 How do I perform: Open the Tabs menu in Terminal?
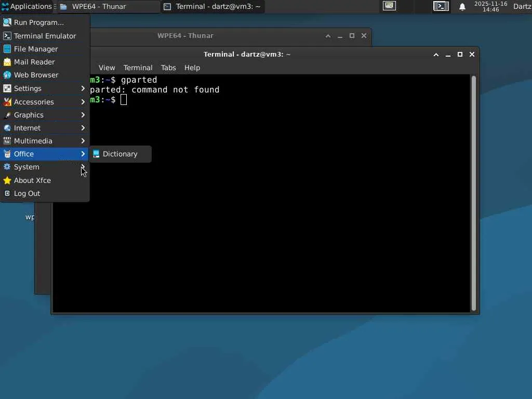click(168, 68)
